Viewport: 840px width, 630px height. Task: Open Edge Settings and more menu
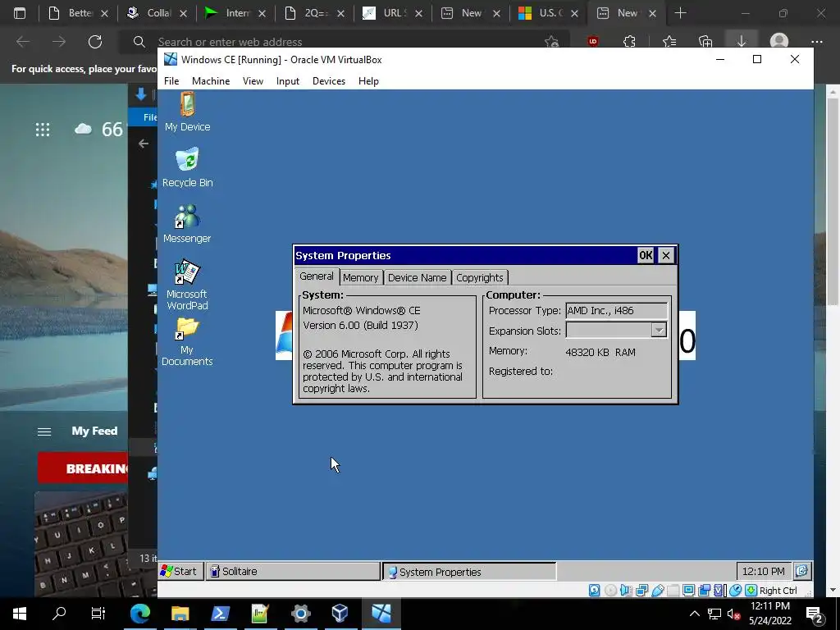(816, 42)
